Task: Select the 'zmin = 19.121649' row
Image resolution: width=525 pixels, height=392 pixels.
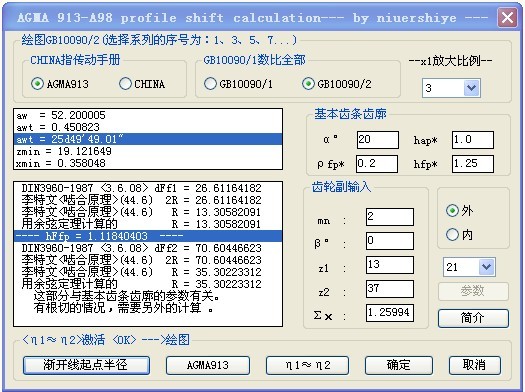Action: 148,151
